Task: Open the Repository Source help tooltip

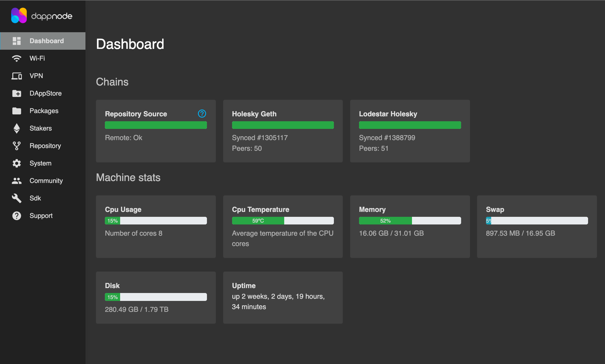Action: 202,114
